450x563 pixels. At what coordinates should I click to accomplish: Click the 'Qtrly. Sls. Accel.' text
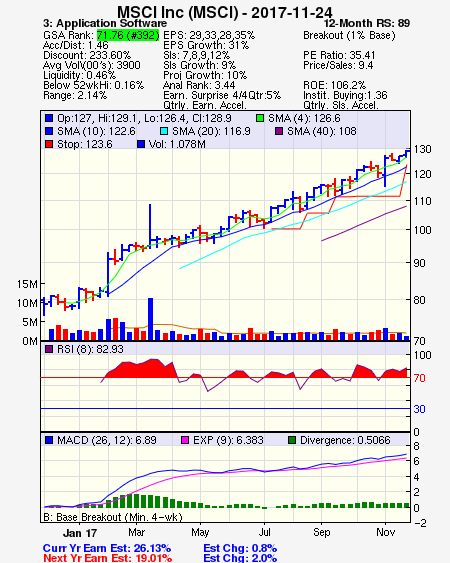coord(341,105)
